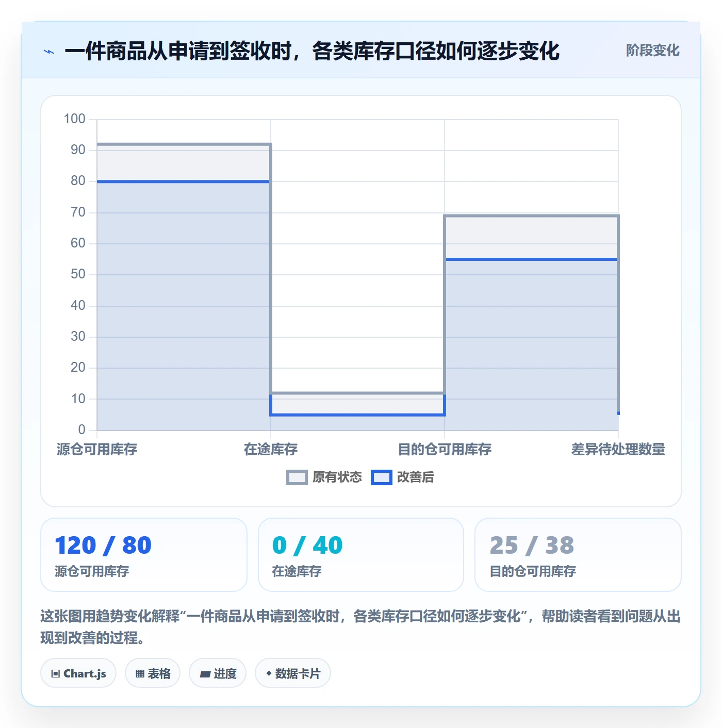Click the square icon in Chart.js chip

click(x=56, y=673)
